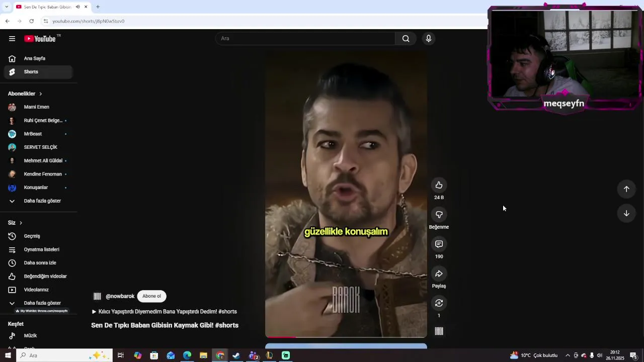Open the sound source thumbnail below remix
Screen dimensions: 644x362
click(x=439, y=331)
